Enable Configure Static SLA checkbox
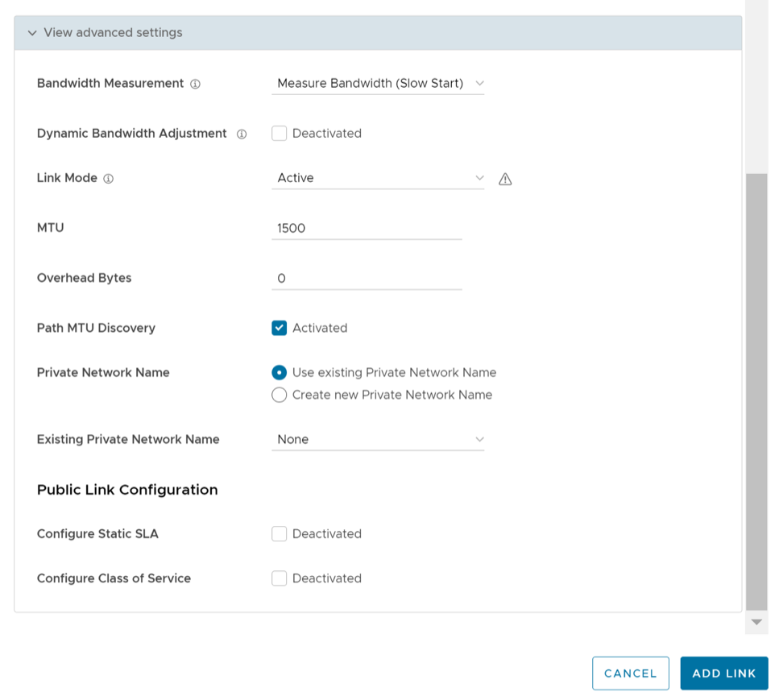Viewport: 783px width, 700px height. pos(280,534)
